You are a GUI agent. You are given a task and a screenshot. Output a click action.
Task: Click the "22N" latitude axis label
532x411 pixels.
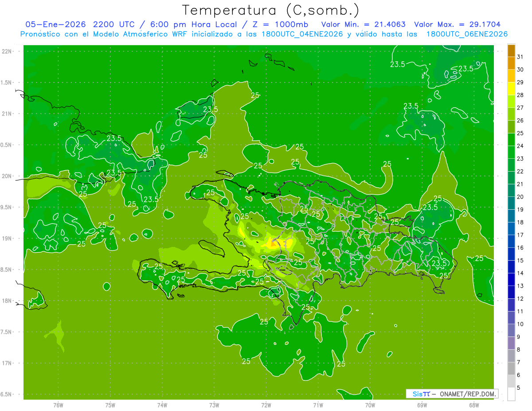tap(7, 51)
